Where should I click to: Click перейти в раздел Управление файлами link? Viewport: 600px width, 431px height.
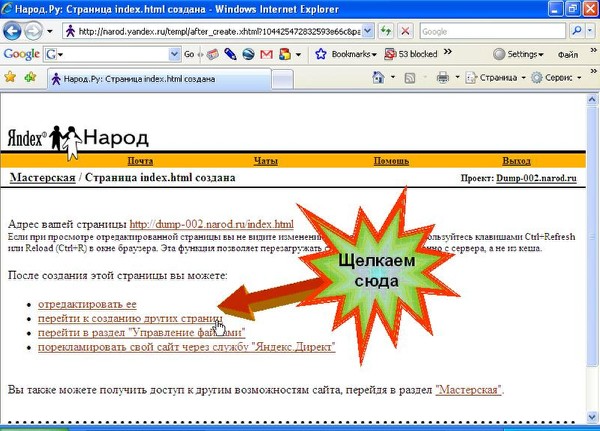pos(141,333)
